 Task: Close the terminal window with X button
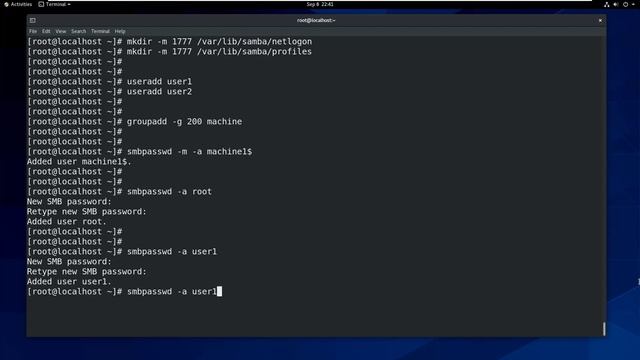600,20
